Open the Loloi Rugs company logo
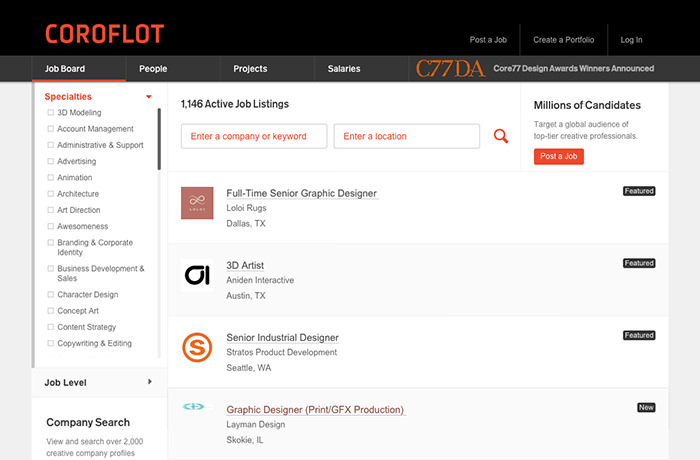This screenshot has height=460, width=700. pos(197,202)
